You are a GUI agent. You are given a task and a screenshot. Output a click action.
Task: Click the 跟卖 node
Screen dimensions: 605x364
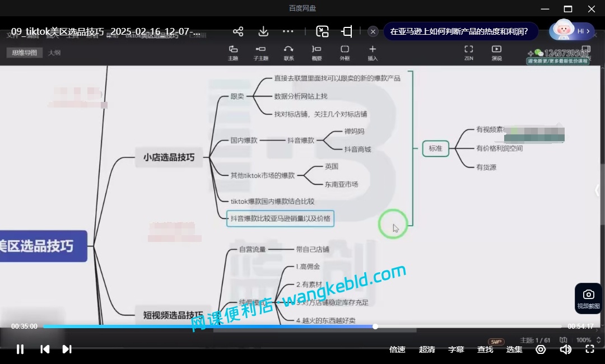(237, 96)
